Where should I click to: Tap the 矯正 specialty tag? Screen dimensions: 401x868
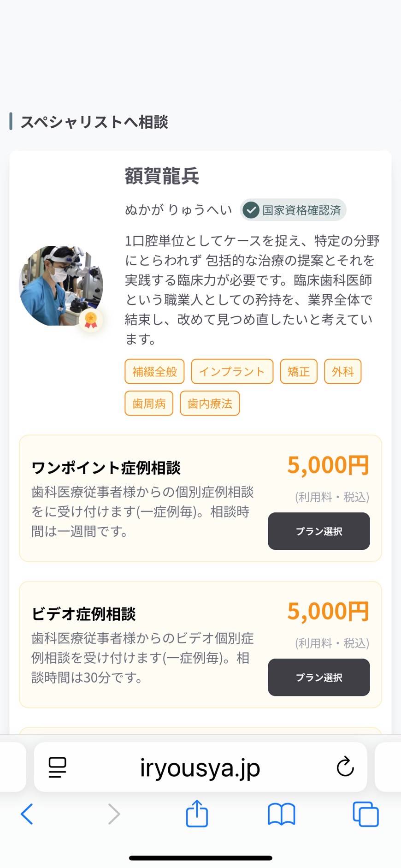299,372
